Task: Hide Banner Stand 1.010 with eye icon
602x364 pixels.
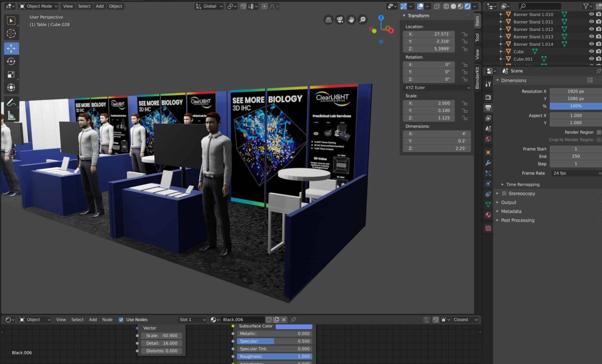Action: (x=591, y=14)
